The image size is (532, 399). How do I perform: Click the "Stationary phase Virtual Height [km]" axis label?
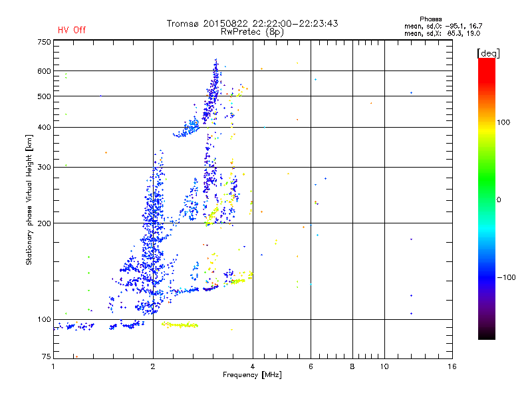[29, 199]
